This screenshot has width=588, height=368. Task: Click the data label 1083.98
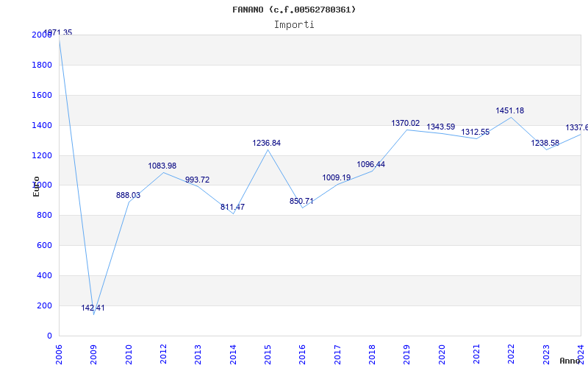coord(162,166)
